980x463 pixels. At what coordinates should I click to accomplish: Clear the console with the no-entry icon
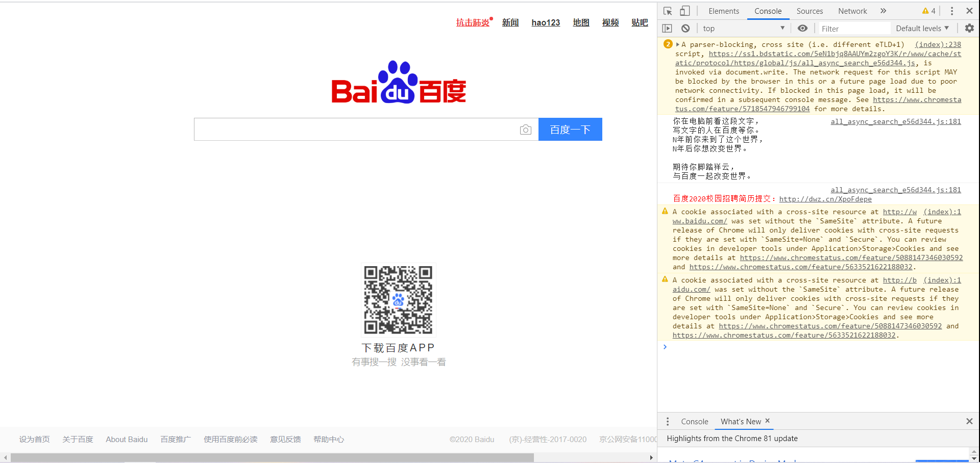[x=685, y=28]
